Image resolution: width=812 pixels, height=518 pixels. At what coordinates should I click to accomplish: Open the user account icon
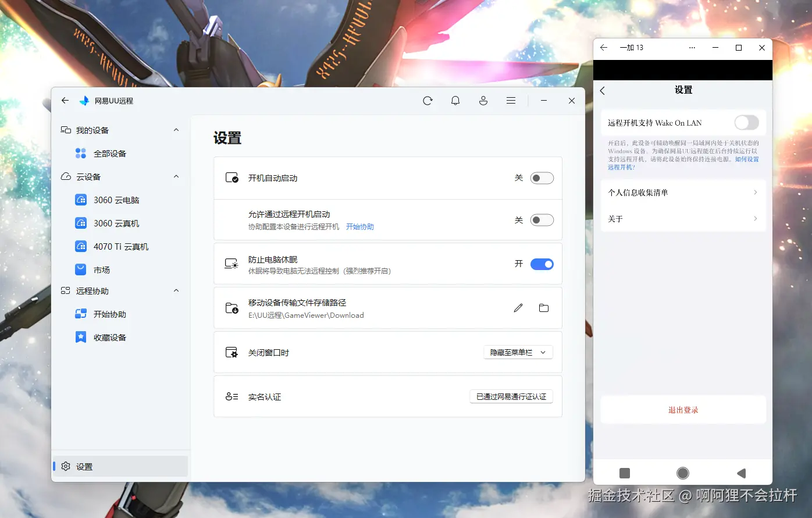tap(483, 101)
